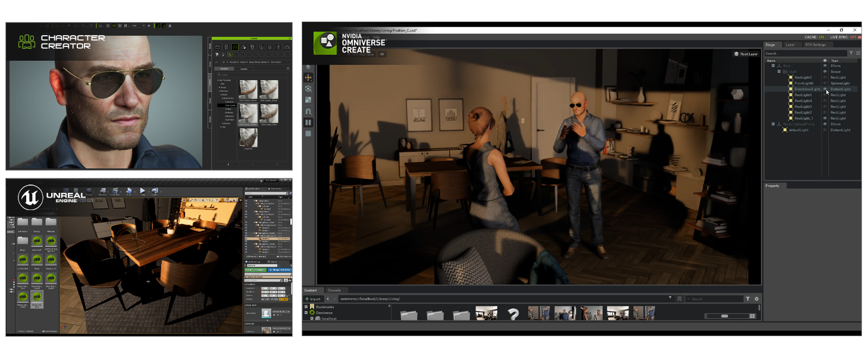868x363 pixels.
Task: Select RectLight3 in Omniverse stage tree
Action: click(803, 107)
